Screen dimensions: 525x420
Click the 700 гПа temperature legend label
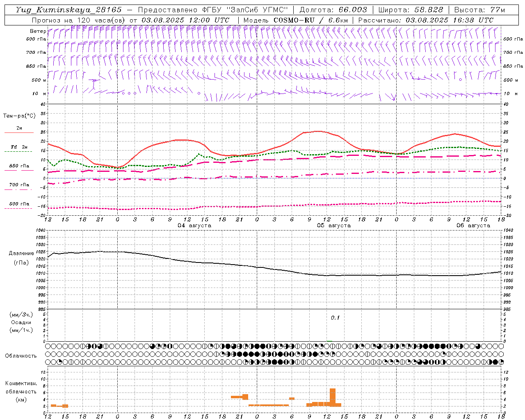pyautogui.click(x=19, y=185)
